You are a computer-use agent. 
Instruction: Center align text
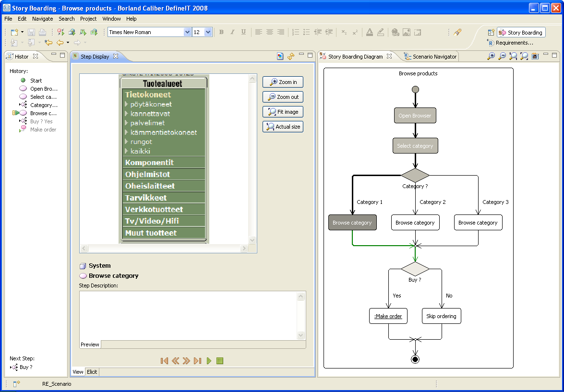[269, 32]
